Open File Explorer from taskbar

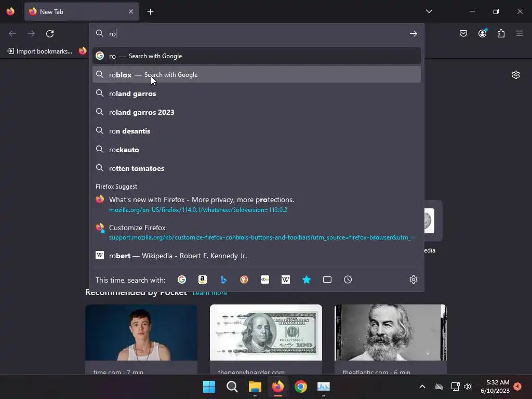[255, 387]
